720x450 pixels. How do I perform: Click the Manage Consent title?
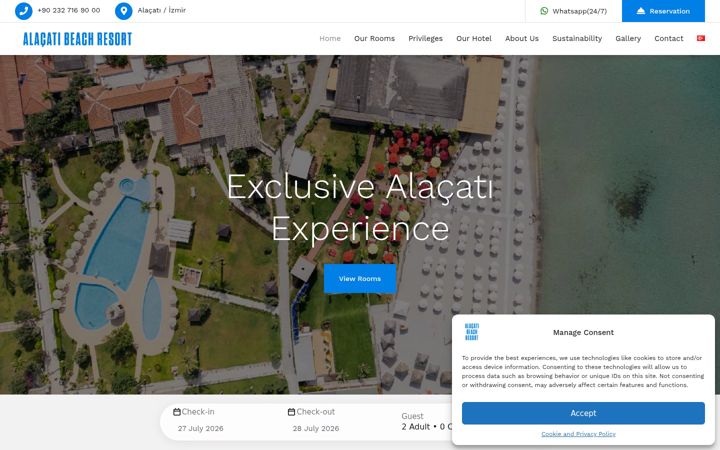(583, 332)
